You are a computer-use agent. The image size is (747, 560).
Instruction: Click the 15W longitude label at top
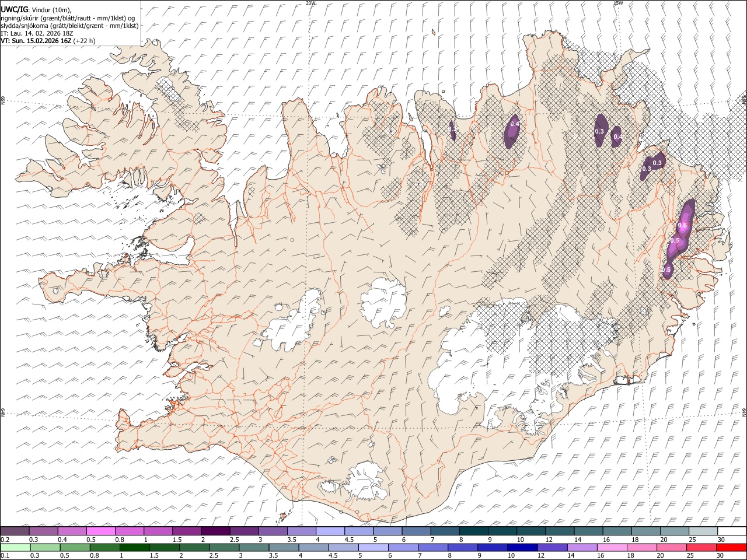[x=618, y=3]
